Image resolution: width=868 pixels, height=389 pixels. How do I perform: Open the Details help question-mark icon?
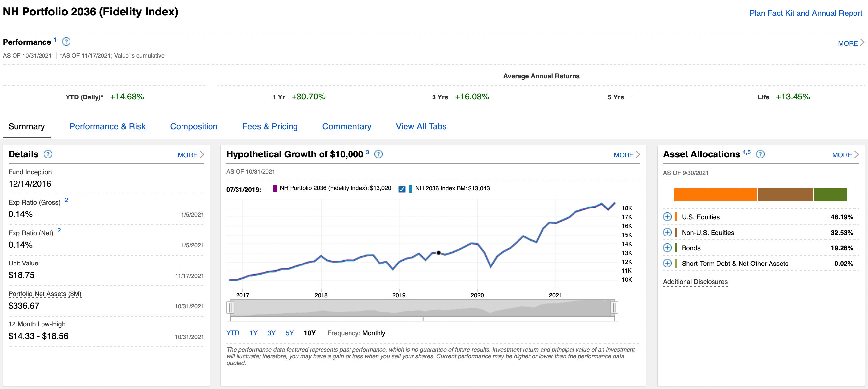48,154
